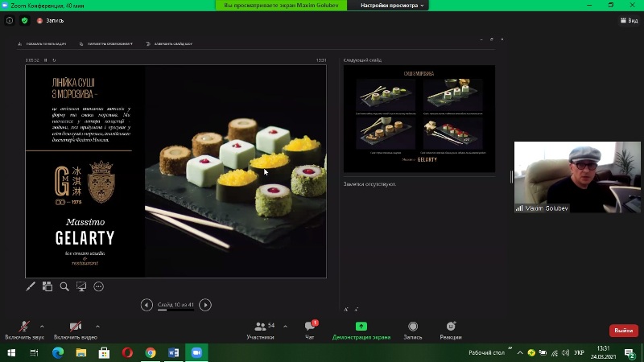Click the slide progress bar under counter

pos(175,311)
